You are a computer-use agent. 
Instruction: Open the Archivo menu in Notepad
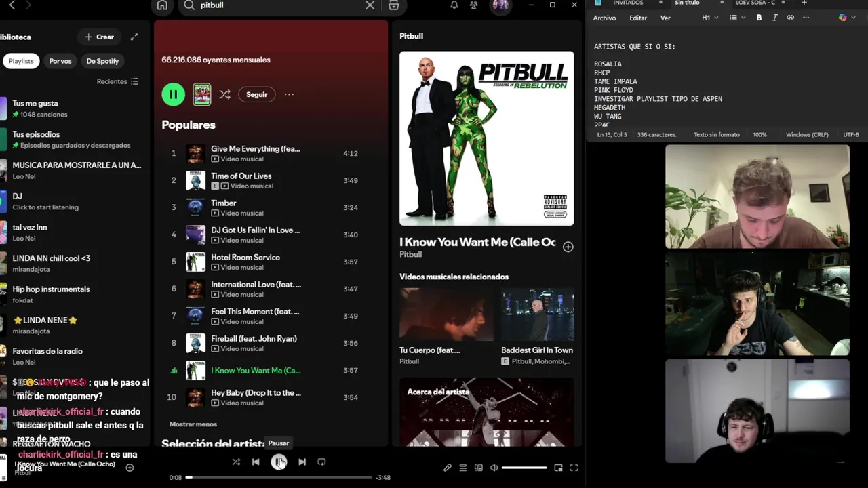604,18
